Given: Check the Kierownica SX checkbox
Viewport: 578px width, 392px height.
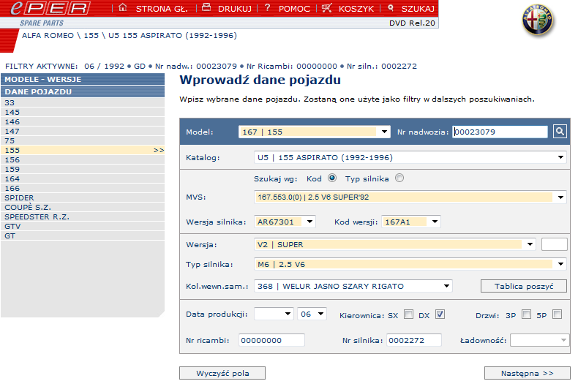Looking at the screenshot, I should point(408,314).
